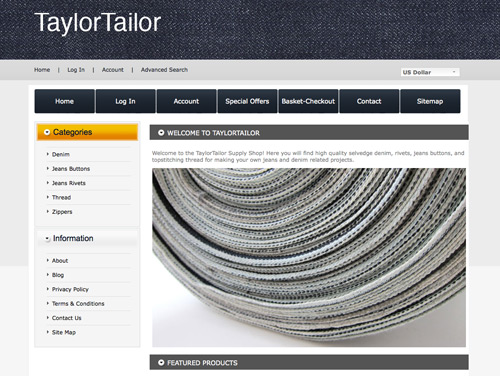Click the Information panel header

[87, 238]
